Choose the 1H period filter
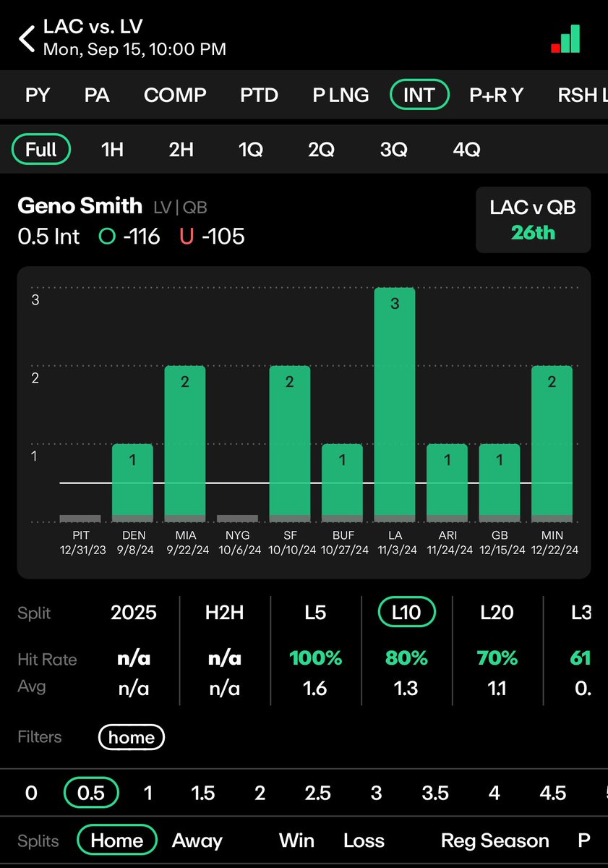The height and width of the screenshot is (868, 608). pos(112,150)
